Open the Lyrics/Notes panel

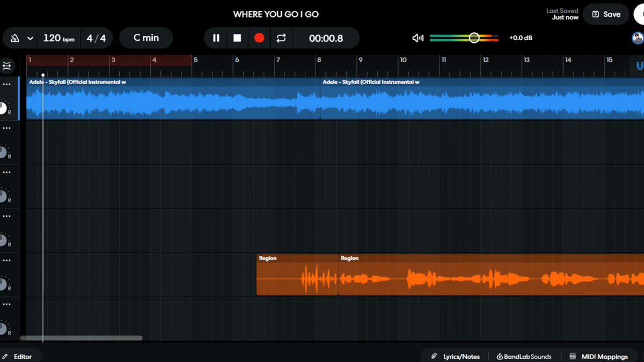point(456,356)
